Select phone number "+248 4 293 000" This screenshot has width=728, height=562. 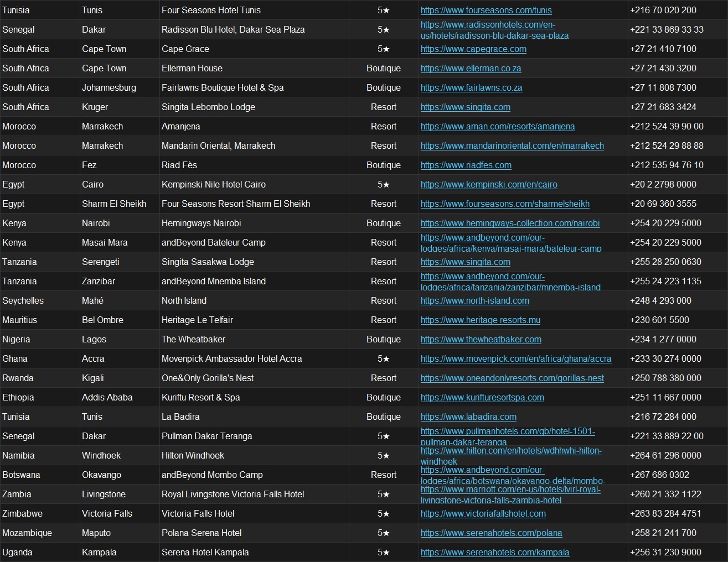click(x=660, y=300)
